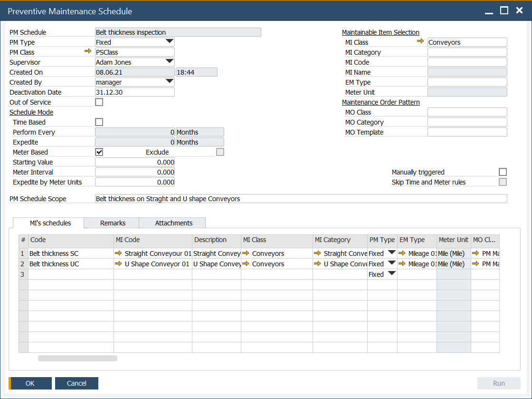Open link arrow for Straight Conveyour 01
Screen dimensions: 532x399
[x=118, y=253]
